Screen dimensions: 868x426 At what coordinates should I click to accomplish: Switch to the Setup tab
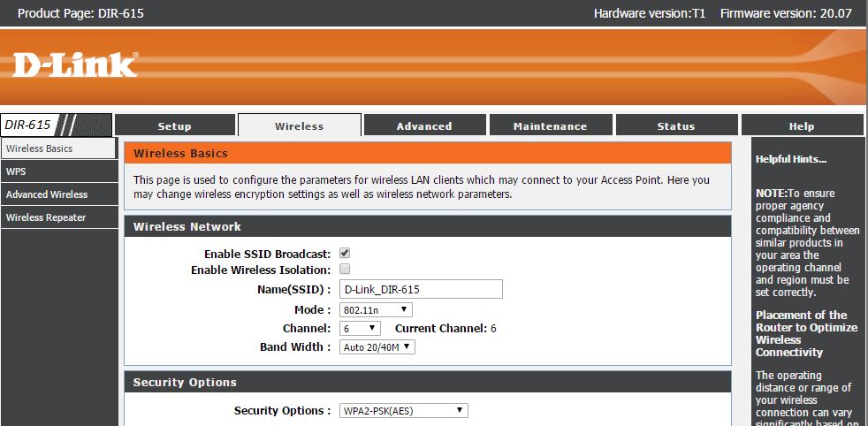point(174,126)
